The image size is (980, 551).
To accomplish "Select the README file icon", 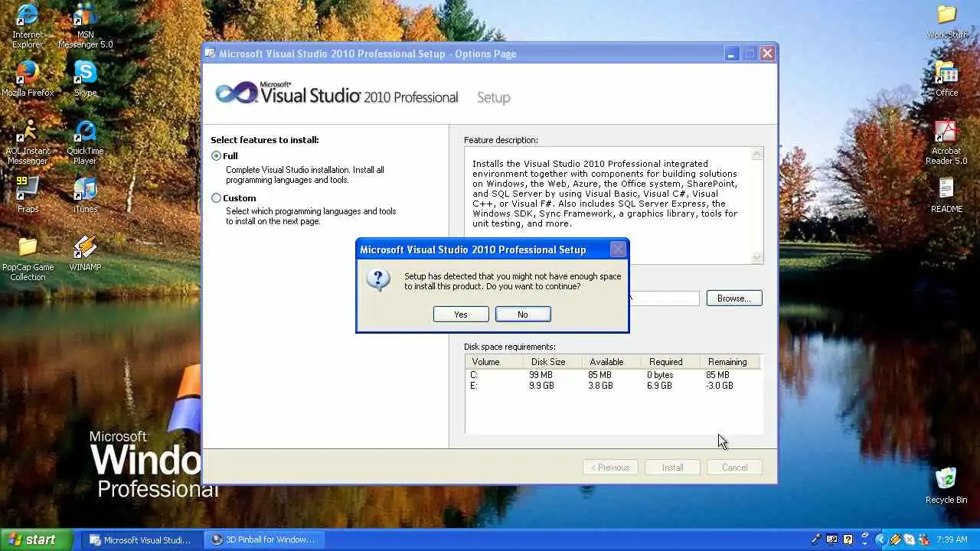I will coord(946,195).
